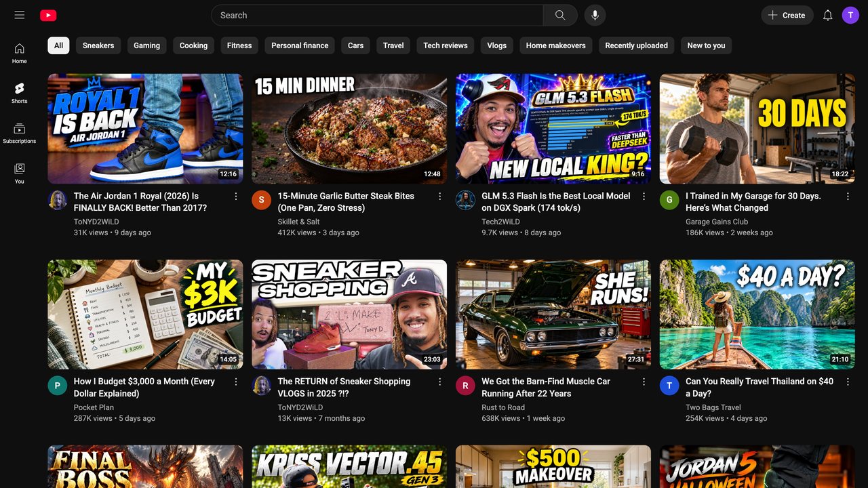
Task: Open options for Sneaker Shopping VLOGS video
Action: tap(440, 382)
